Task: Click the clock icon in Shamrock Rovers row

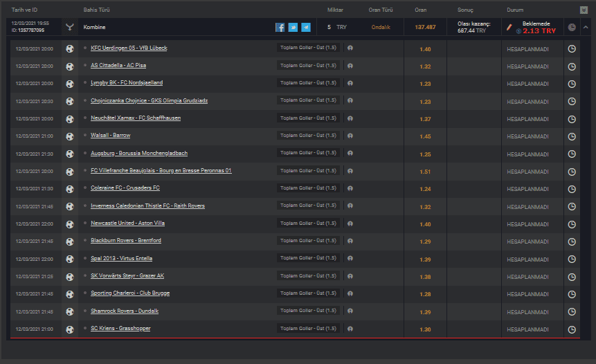Action: [572, 312]
